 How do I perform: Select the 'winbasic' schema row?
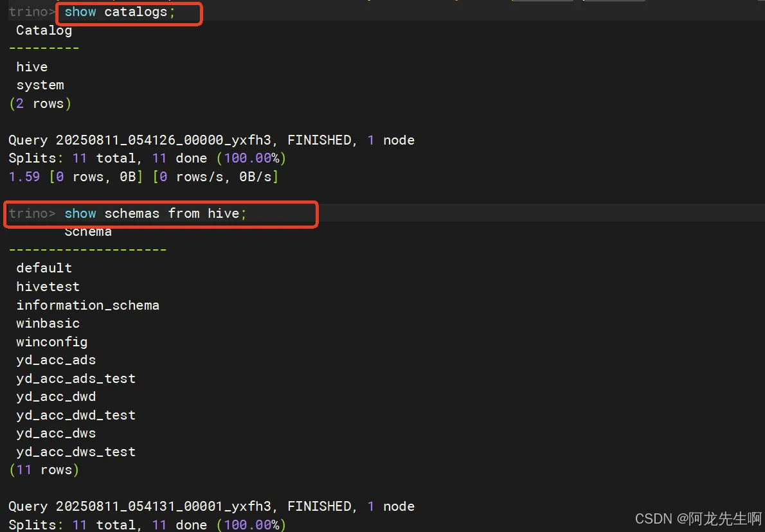(48, 323)
